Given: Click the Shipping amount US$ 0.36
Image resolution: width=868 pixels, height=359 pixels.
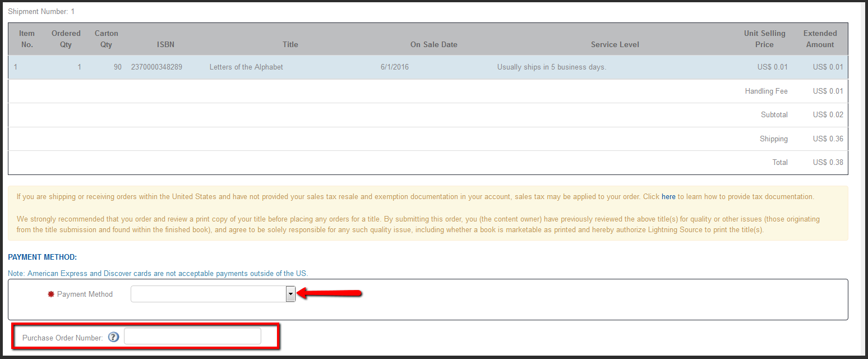Looking at the screenshot, I should click(x=828, y=139).
